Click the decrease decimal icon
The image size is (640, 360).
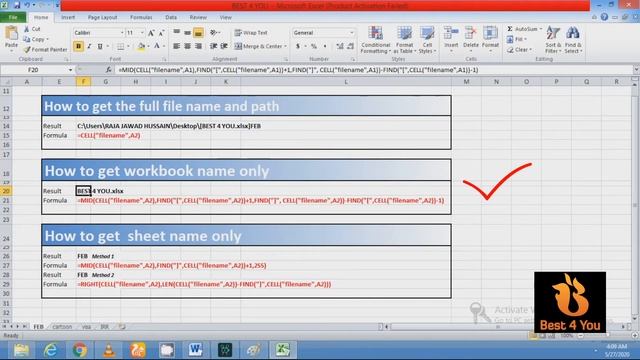point(351,46)
